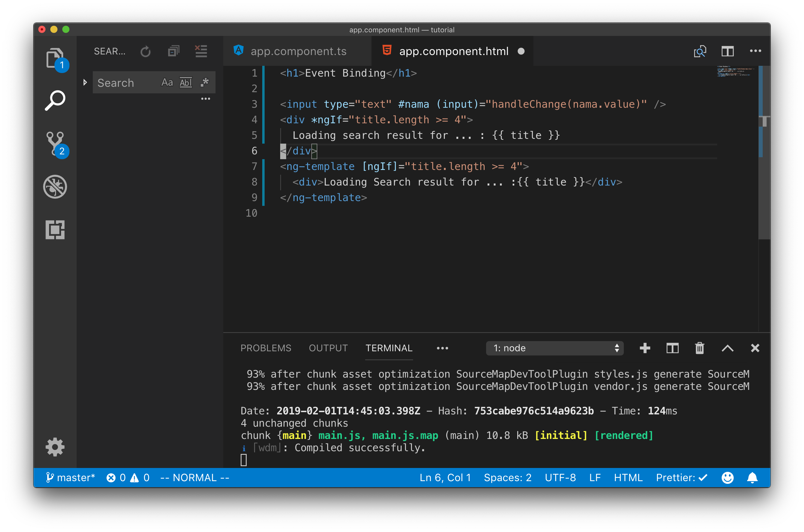Click the feedback smiley icon
This screenshot has height=532, width=804.
click(x=727, y=477)
